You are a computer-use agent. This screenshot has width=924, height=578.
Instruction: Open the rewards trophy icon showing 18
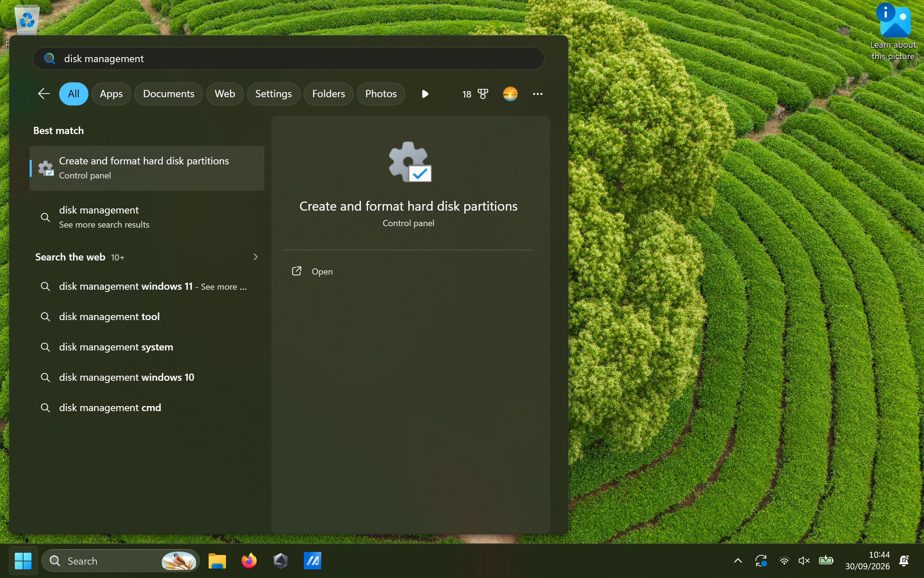coord(475,94)
